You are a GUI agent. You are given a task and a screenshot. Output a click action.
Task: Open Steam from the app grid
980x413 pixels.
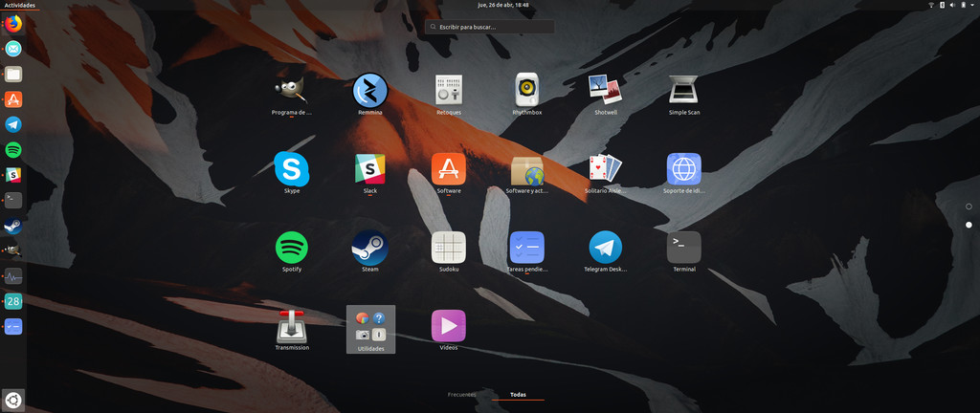click(x=370, y=248)
